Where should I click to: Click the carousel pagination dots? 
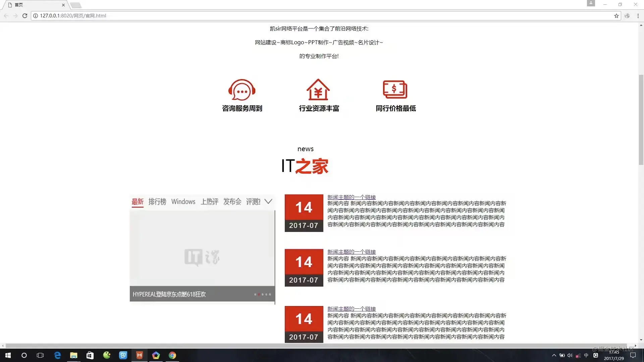click(263, 294)
